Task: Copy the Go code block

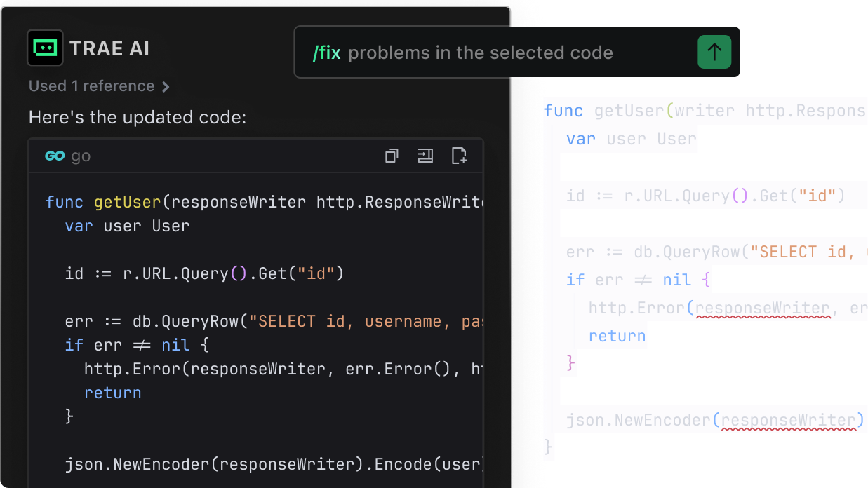Action: tap(392, 156)
